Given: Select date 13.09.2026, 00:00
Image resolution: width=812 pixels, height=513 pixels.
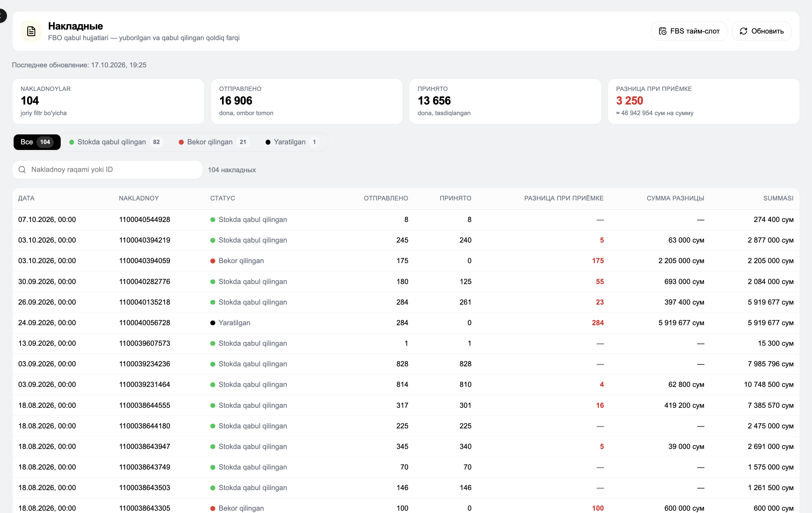Looking at the screenshot, I should [x=47, y=343].
